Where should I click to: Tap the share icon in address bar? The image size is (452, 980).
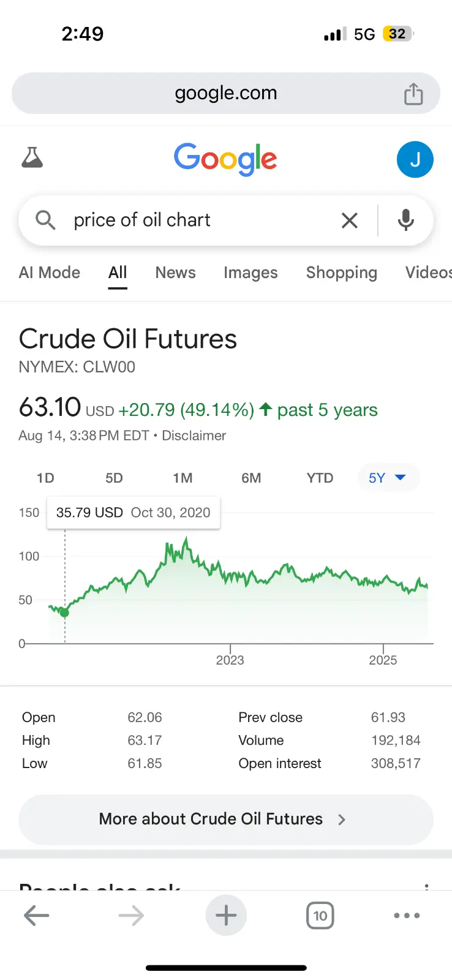tap(413, 94)
